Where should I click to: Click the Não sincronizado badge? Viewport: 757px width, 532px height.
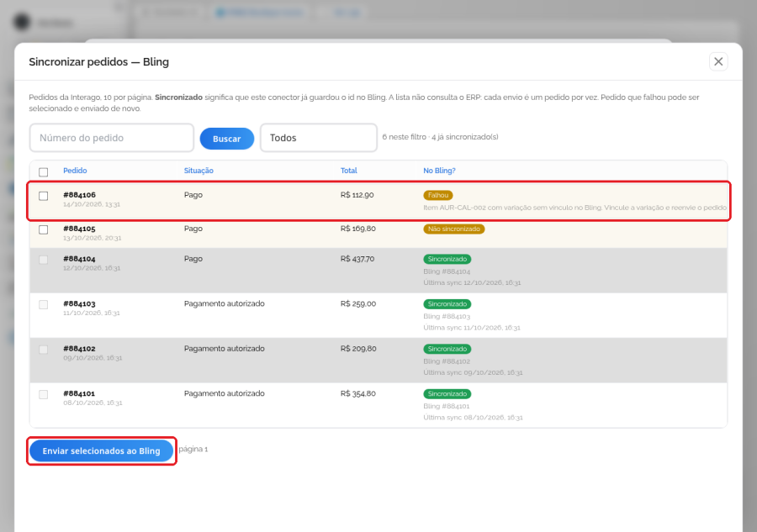(454, 229)
